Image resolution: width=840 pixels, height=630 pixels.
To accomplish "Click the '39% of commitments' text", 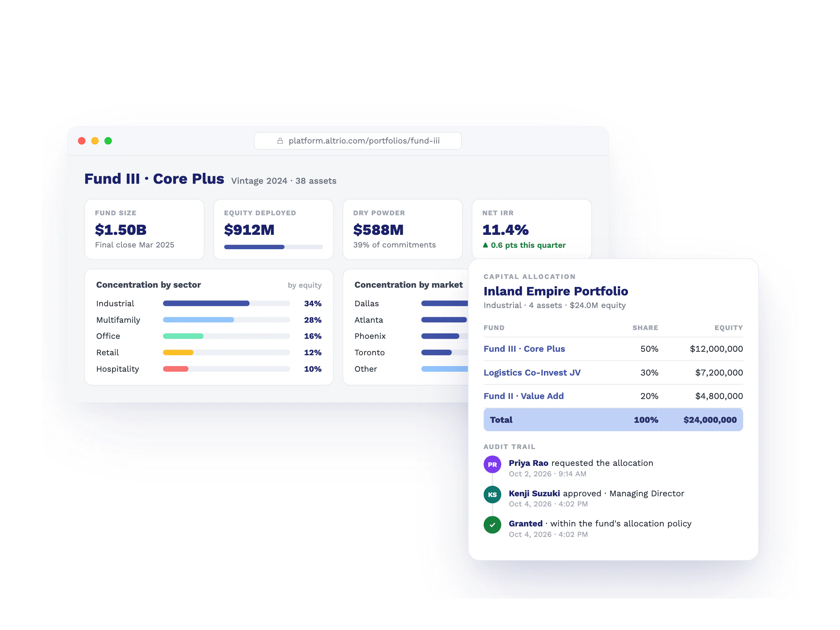I will pos(394,245).
